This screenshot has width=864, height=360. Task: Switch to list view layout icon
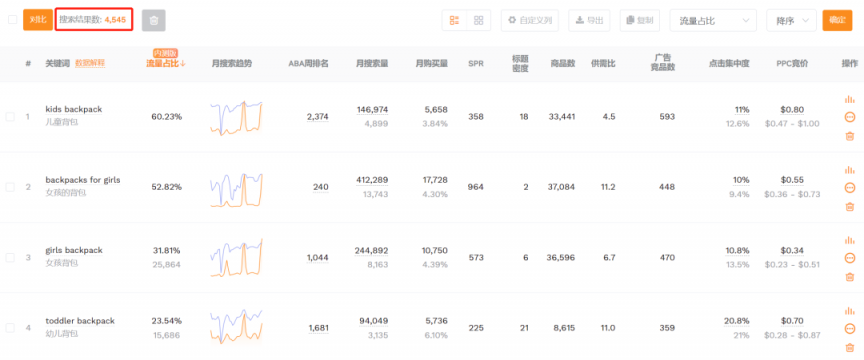pos(455,20)
